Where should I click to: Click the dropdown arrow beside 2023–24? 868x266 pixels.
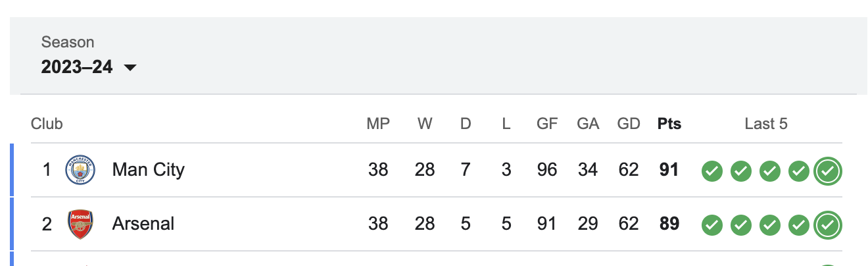coord(130,68)
